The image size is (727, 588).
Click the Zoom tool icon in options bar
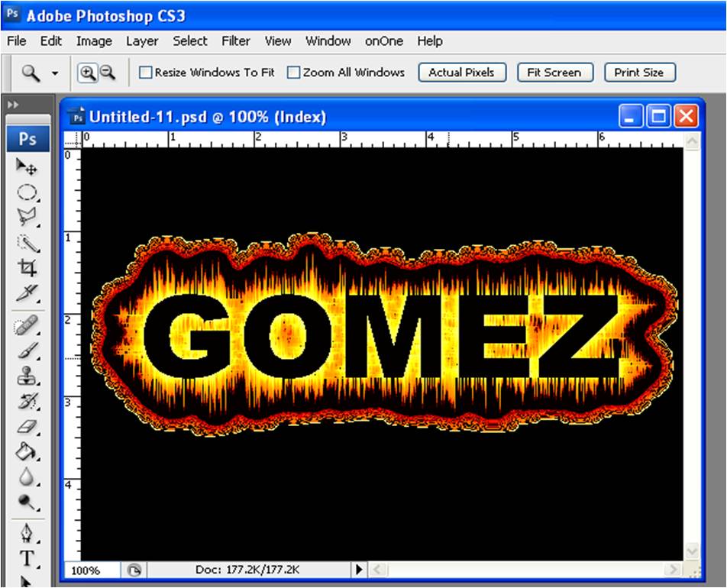pyautogui.click(x=31, y=73)
